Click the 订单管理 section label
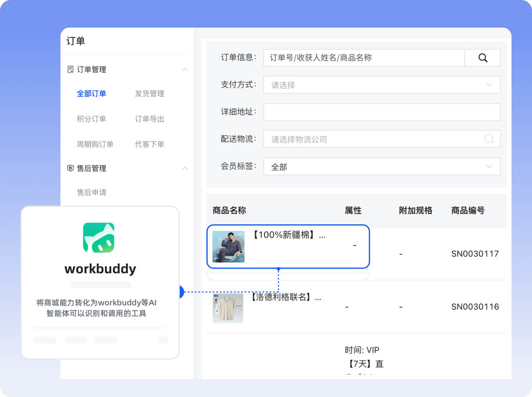Image resolution: width=532 pixels, height=397 pixels. coord(91,69)
